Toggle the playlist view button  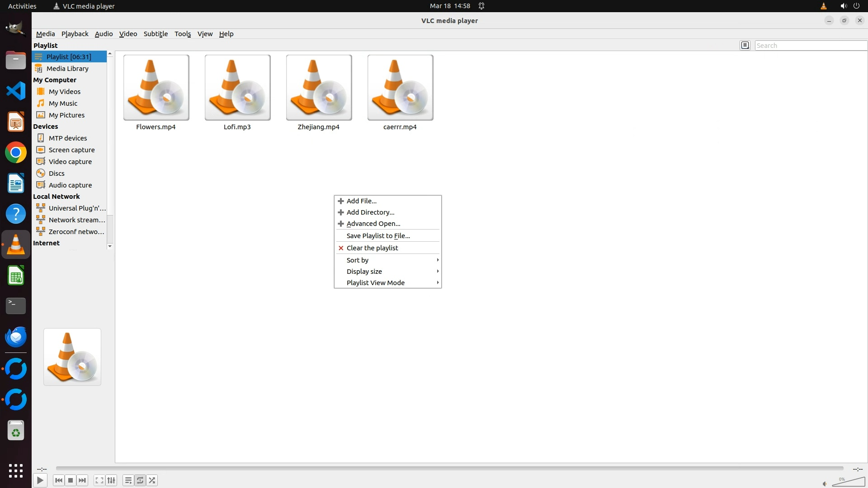click(x=128, y=480)
